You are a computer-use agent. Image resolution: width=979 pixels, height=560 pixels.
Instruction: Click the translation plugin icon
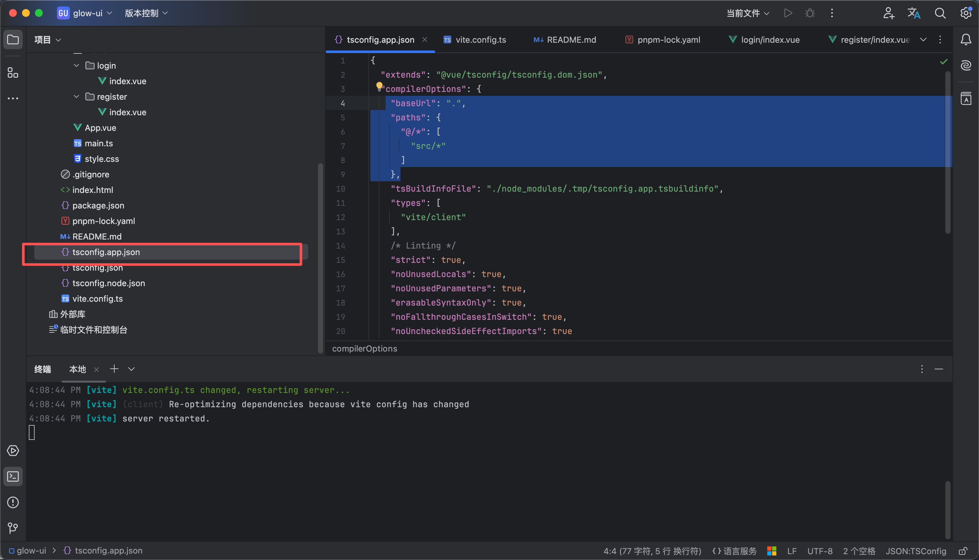coord(914,13)
